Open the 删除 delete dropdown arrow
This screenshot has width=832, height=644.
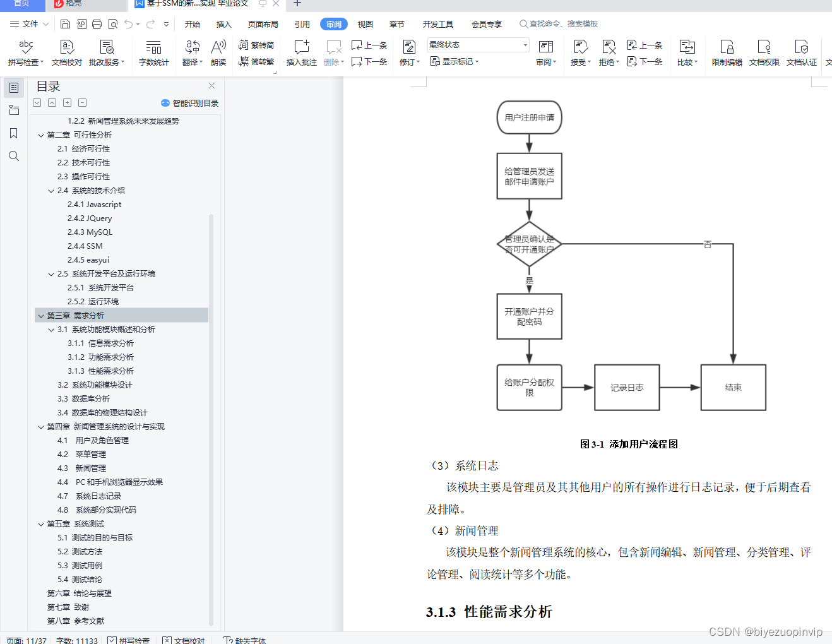(x=342, y=61)
